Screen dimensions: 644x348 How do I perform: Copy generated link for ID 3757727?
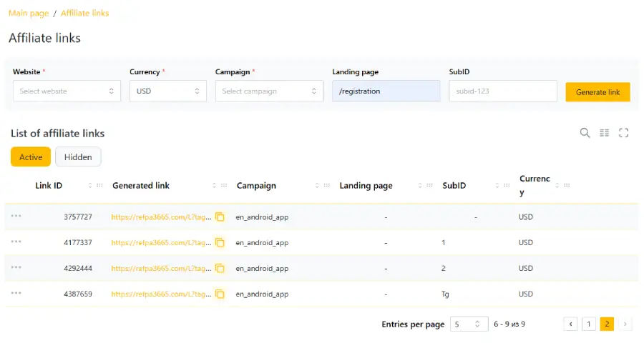[x=220, y=217]
